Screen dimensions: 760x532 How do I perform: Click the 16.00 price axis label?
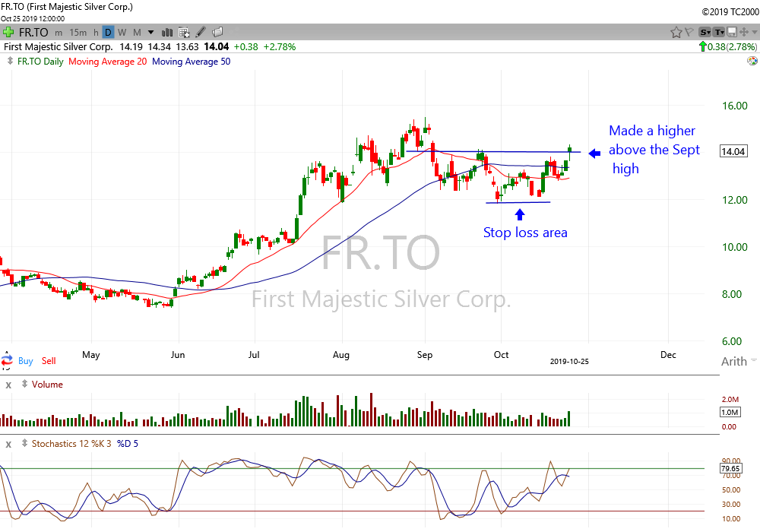pyautogui.click(x=735, y=106)
